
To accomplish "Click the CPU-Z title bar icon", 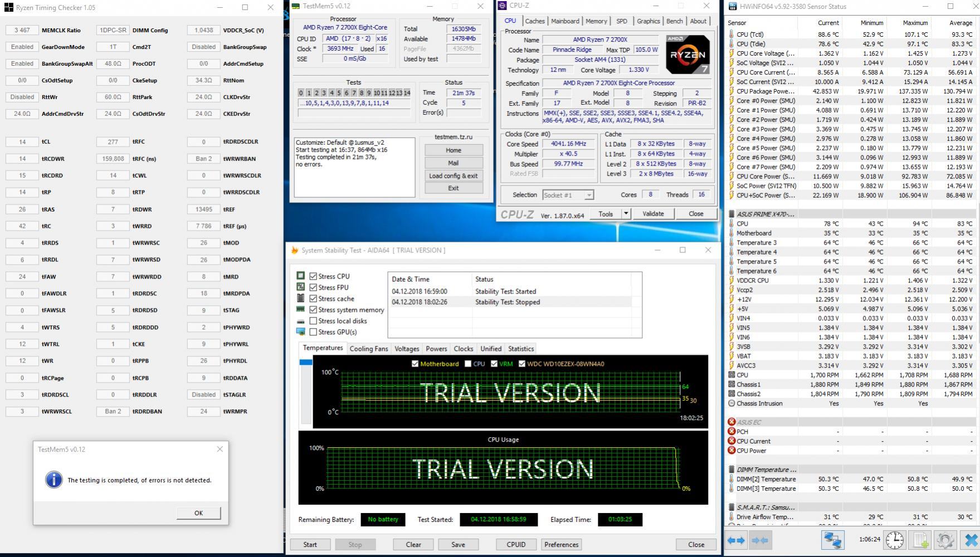I will coord(503,6).
